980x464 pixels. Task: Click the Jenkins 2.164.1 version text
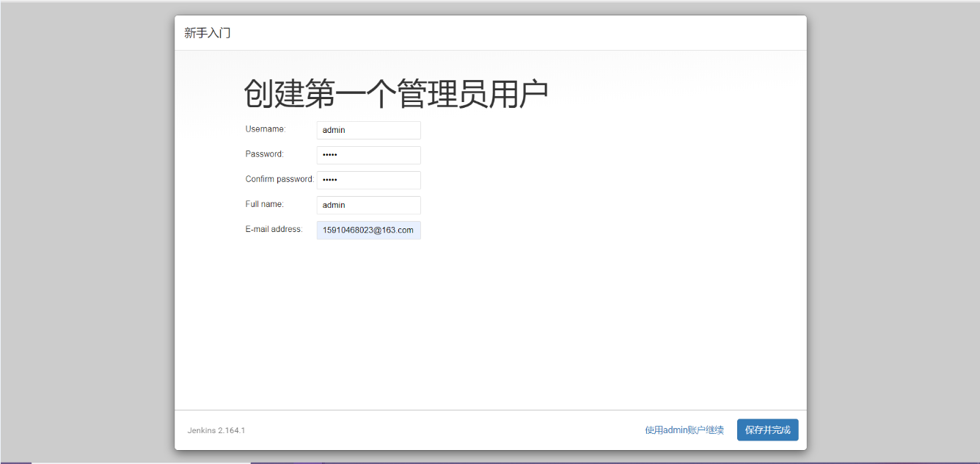[216, 430]
